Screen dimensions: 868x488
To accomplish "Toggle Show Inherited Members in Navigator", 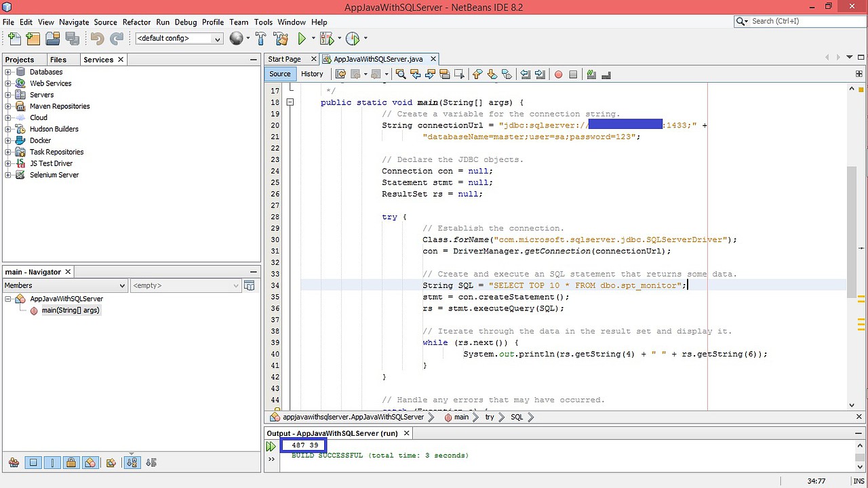I will [14, 463].
